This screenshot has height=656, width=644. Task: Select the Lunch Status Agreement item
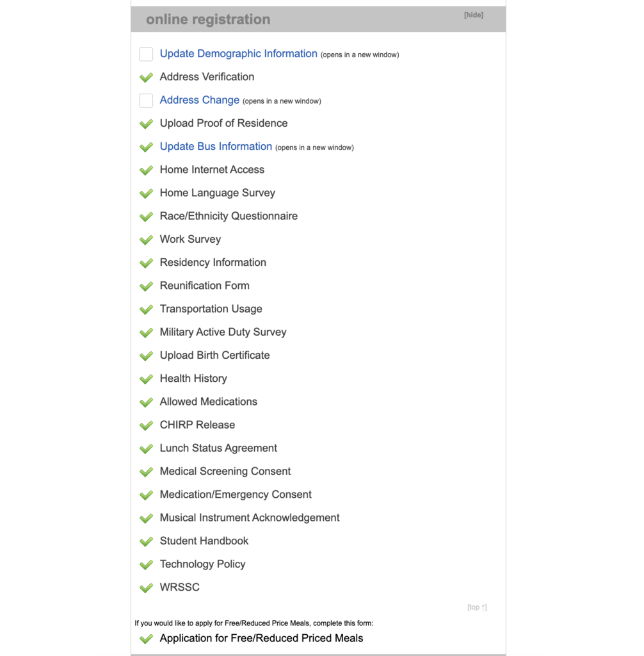coord(218,448)
